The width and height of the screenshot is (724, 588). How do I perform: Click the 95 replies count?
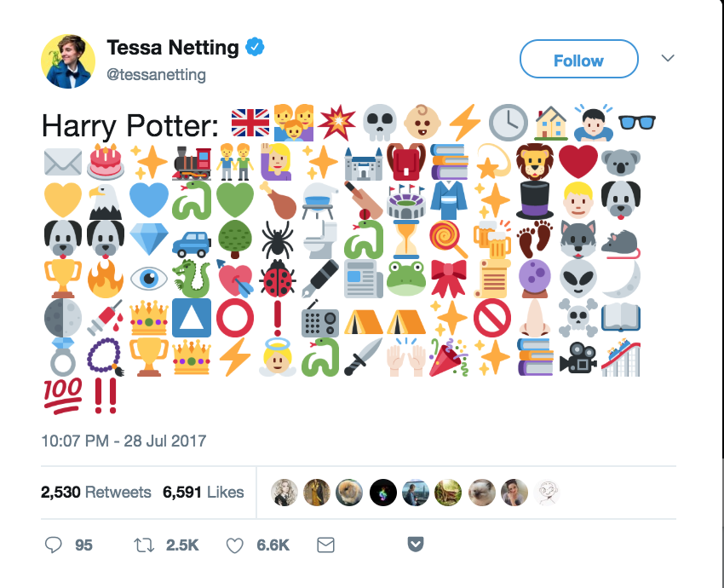[x=83, y=545]
